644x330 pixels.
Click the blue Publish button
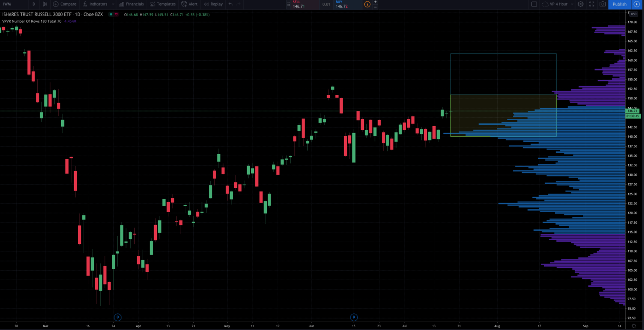click(x=619, y=4)
